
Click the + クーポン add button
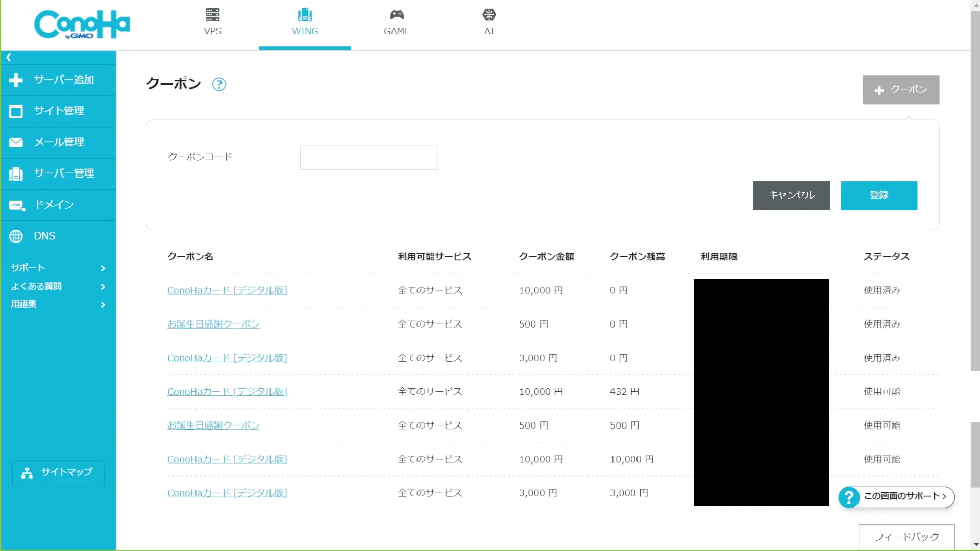900,90
